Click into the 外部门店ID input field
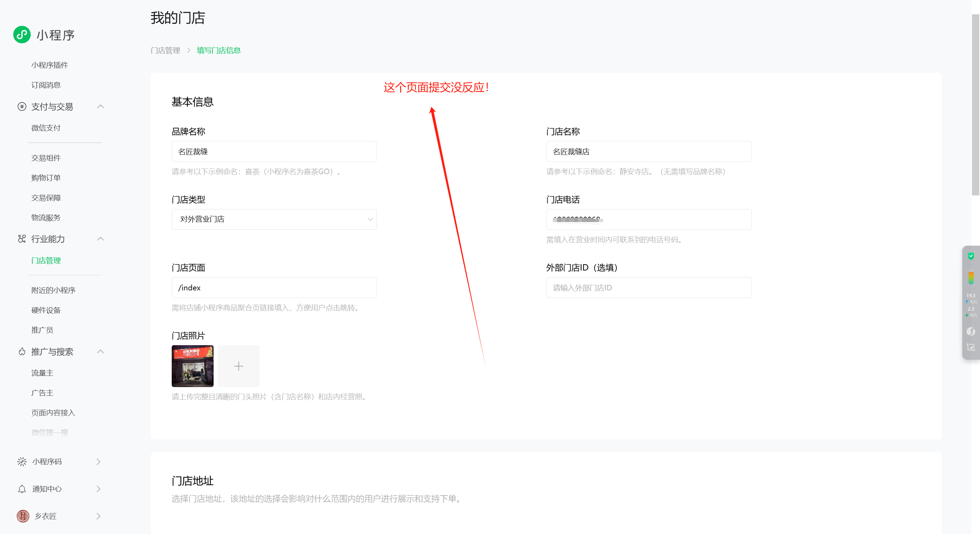Screen dimensions: 980x534 649,288
